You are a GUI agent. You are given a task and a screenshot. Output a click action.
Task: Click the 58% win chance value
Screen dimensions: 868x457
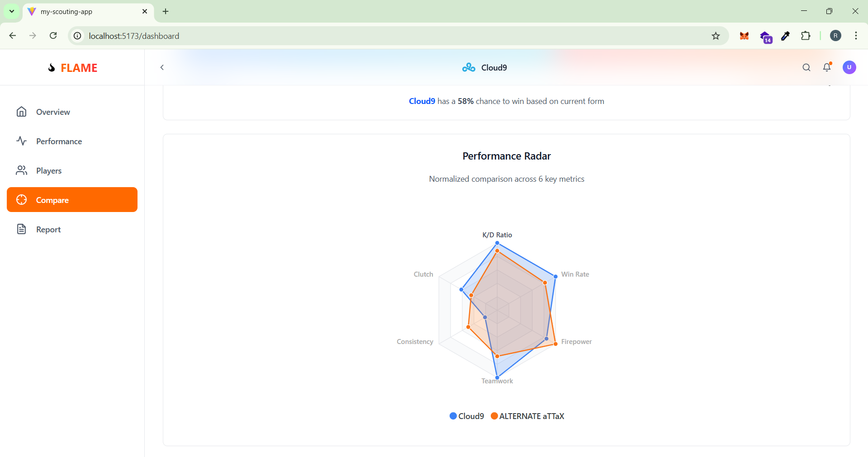[x=465, y=101]
